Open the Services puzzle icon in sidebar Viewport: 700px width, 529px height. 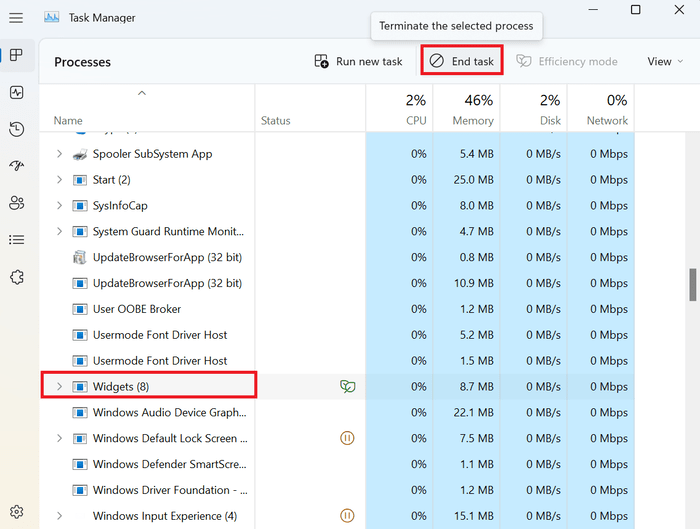click(17, 277)
